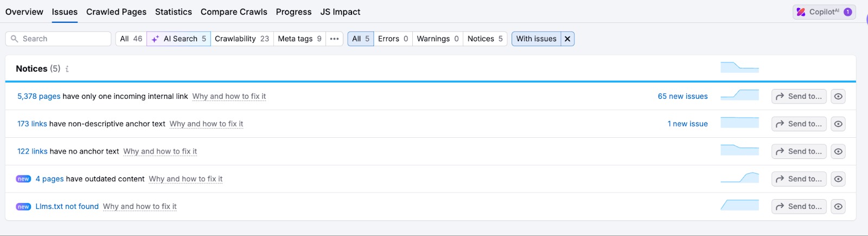Viewport: 868px width, 236px height.
Task: Filter by Crawlability category
Action: pos(242,39)
